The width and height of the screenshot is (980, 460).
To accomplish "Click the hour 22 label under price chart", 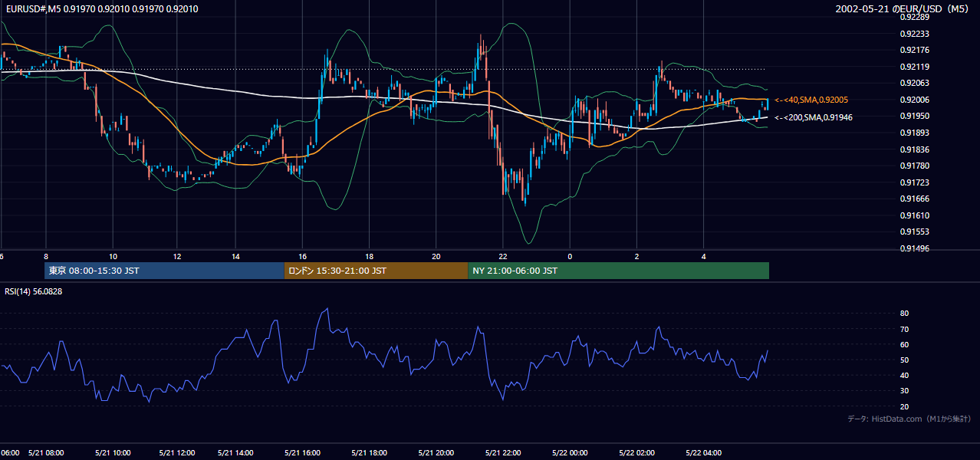I will point(503,256).
